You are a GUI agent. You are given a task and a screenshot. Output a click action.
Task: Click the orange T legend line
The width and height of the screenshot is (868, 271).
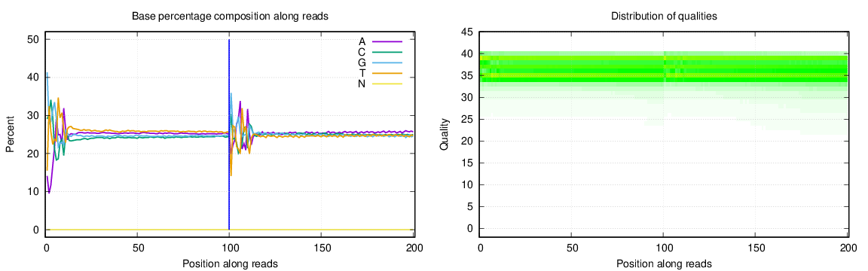coord(387,73)
